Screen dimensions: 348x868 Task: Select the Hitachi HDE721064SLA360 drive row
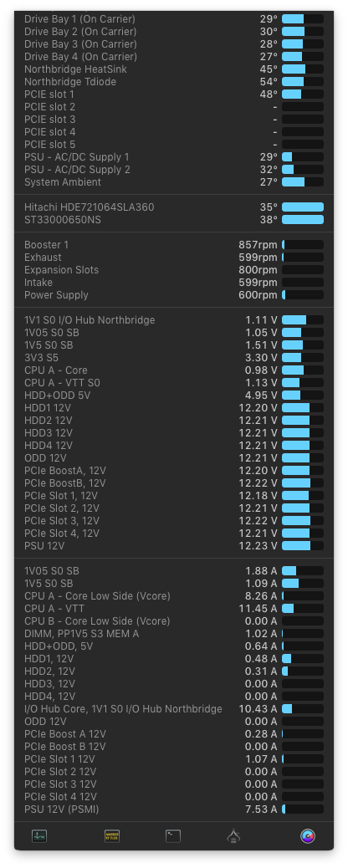(x=174, y=207)
